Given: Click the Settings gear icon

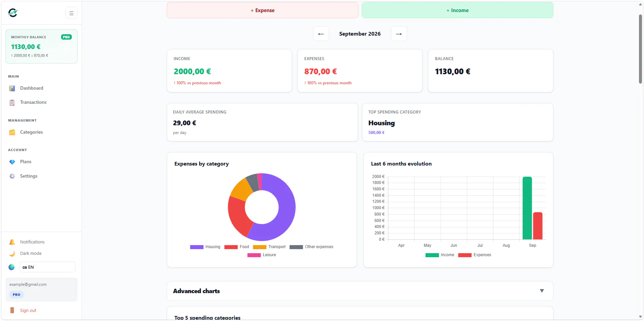Looking at the screenshot, I should pos(12,176).
